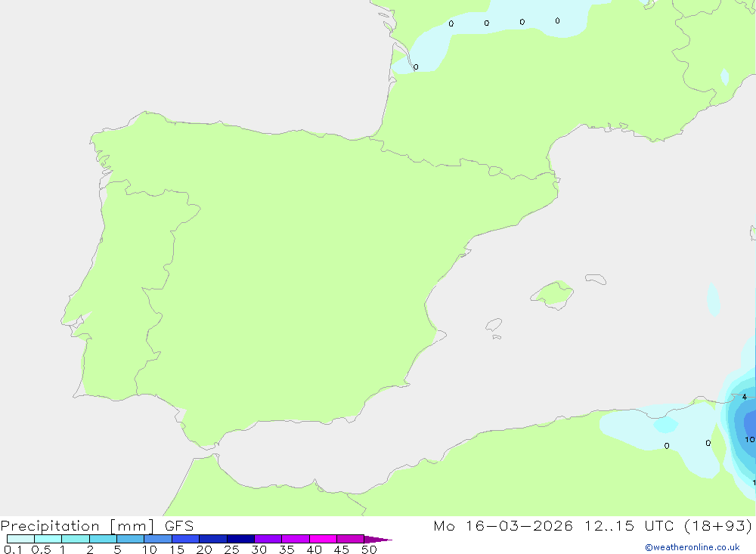The image size is (756, 554).
Task: Pick purple swatch between 35 and 40
Action: click(x=296, y=539)
